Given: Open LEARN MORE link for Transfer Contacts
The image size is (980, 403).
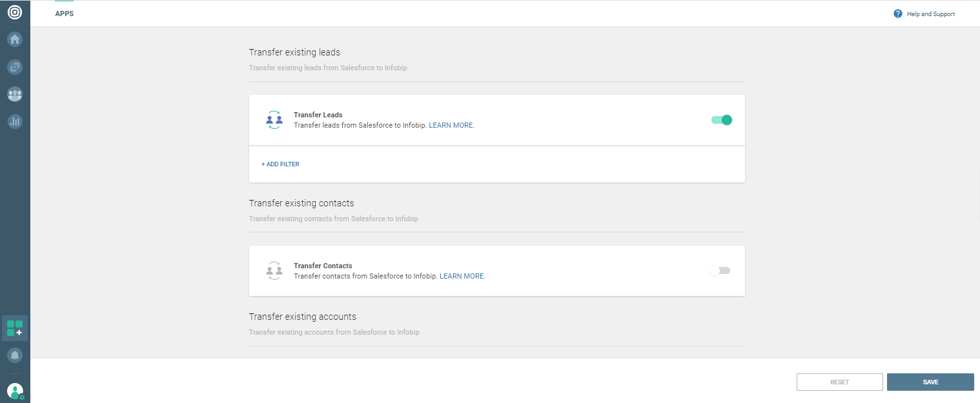Looking at the screenshot, I should [462, 276].
